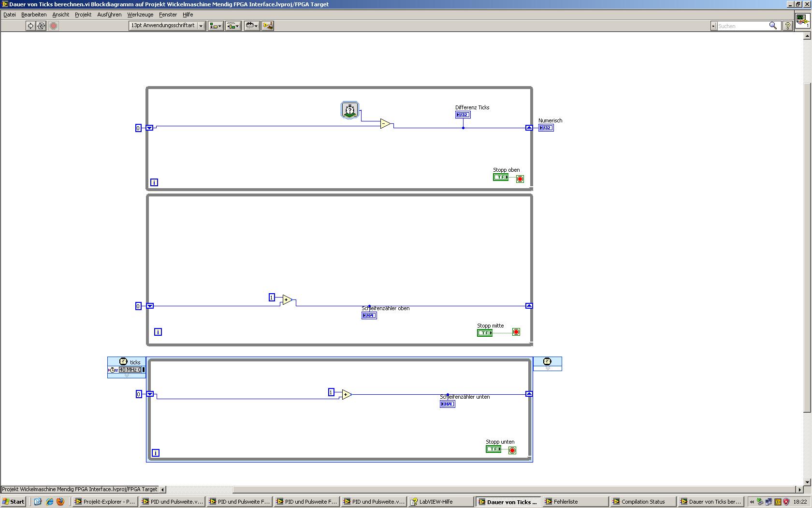Image resolution: width=812 pixels, height=508 pixels.
Task: Open the Ansicht menu
Action: pos(61,15)
